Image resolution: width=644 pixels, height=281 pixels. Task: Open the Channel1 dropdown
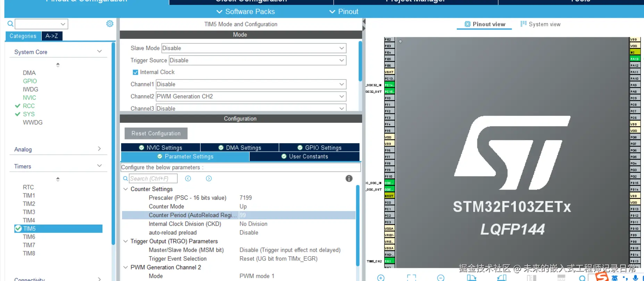[251, 84]
